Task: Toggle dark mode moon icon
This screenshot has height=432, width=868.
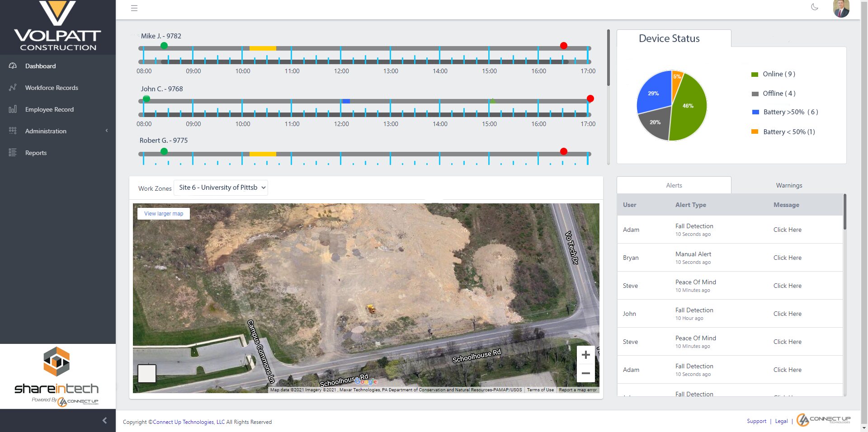Action: click(815, 7)
